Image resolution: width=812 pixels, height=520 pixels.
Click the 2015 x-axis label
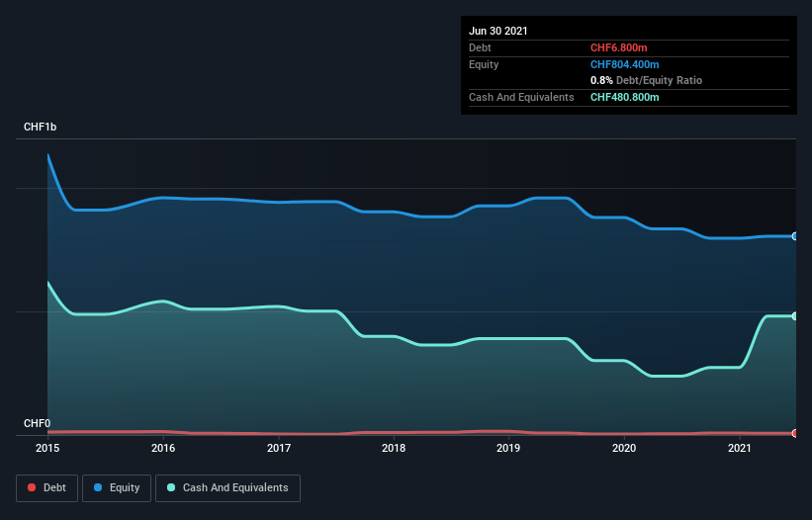[47, 448]
